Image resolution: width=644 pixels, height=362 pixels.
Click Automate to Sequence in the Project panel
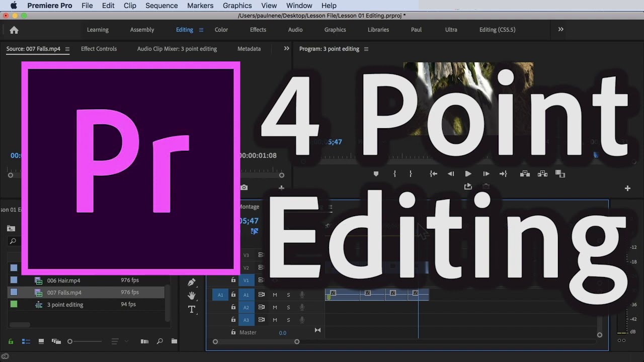coord(144,341)
